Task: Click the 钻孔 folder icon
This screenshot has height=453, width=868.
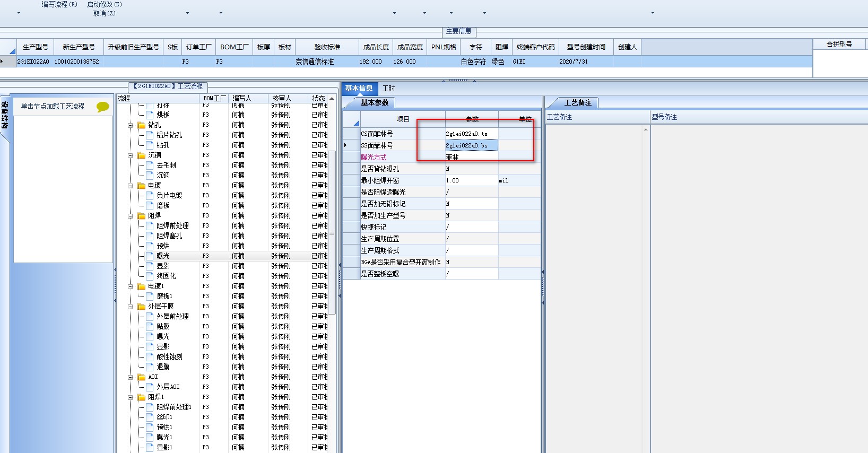Action: pos(141,125)
